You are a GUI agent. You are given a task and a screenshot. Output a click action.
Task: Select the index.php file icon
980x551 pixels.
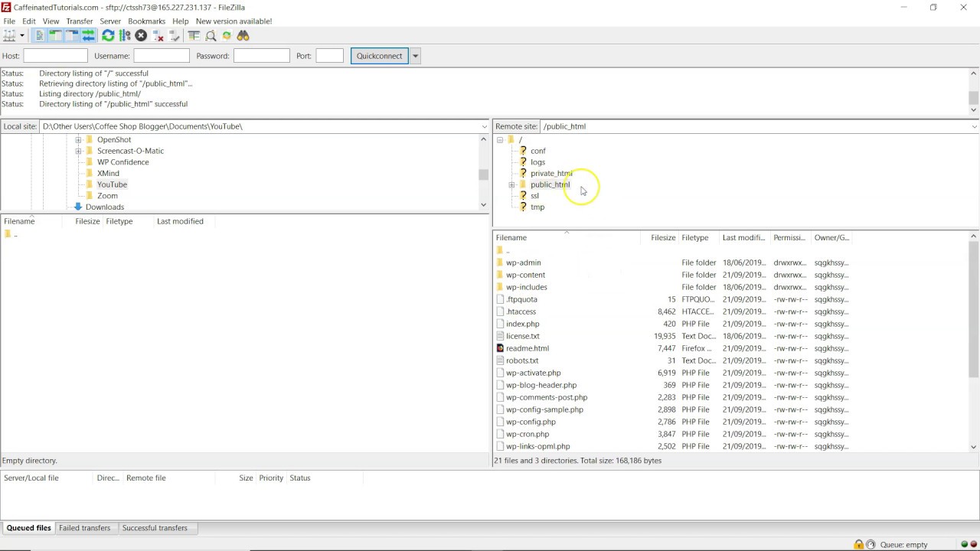point(500,324)
